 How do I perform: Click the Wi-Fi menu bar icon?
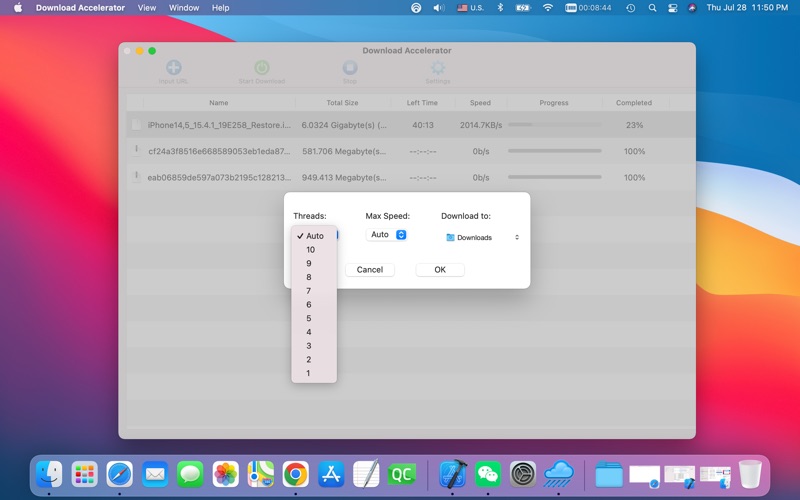548,8
